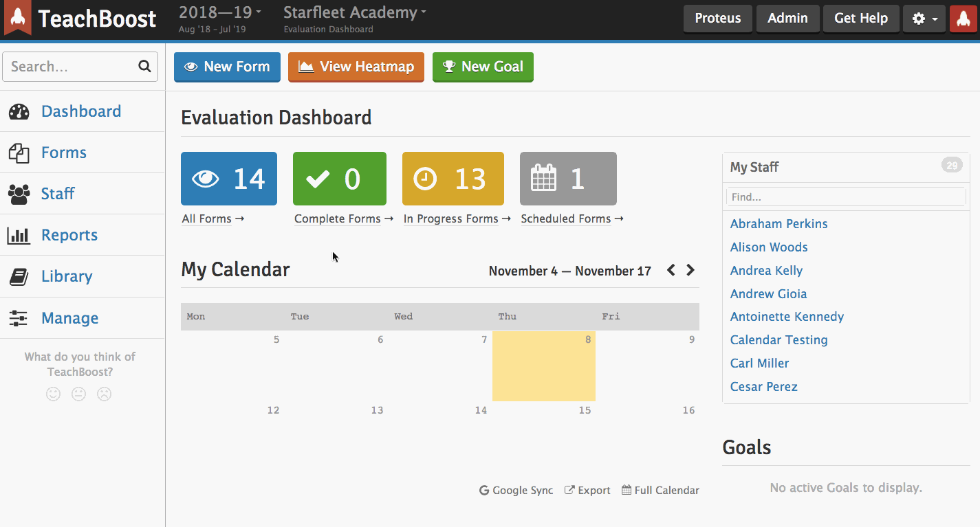This screenshot has width=980, height=527.
Task: Open Alison Woods staff profile
Action: 769,247
